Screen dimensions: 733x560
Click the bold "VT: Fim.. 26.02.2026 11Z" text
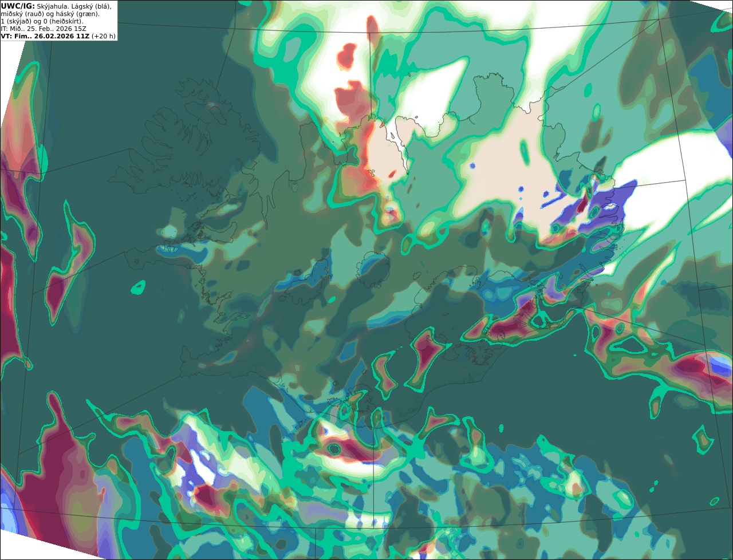(45, 36)
